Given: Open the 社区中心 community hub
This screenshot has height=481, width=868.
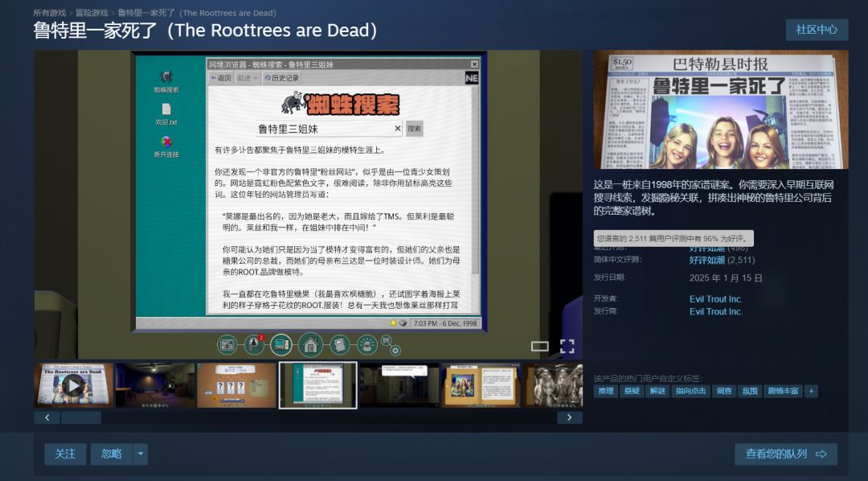Looking at the screenshot, I should 817,30.
